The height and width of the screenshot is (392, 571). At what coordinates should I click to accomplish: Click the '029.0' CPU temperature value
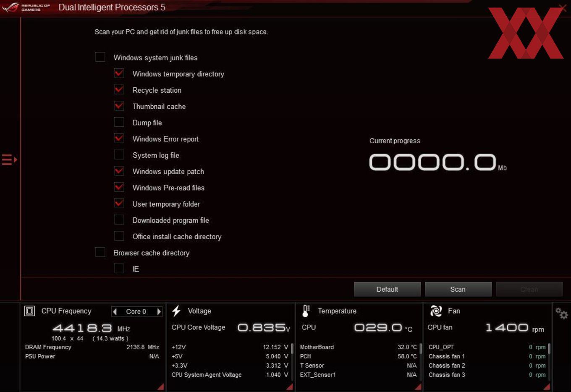coord(378,327)
